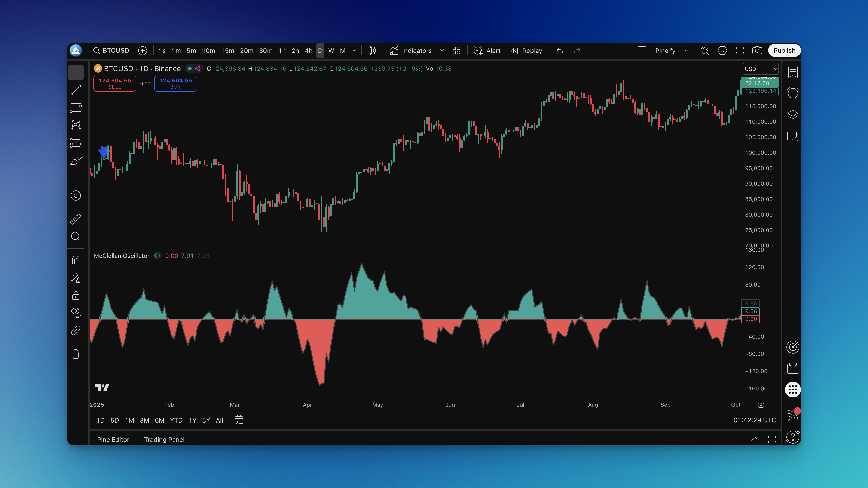The image size is (868, 488).
Task: Take a chart snapshot with camera icon
Action: [x=757, y=51]
